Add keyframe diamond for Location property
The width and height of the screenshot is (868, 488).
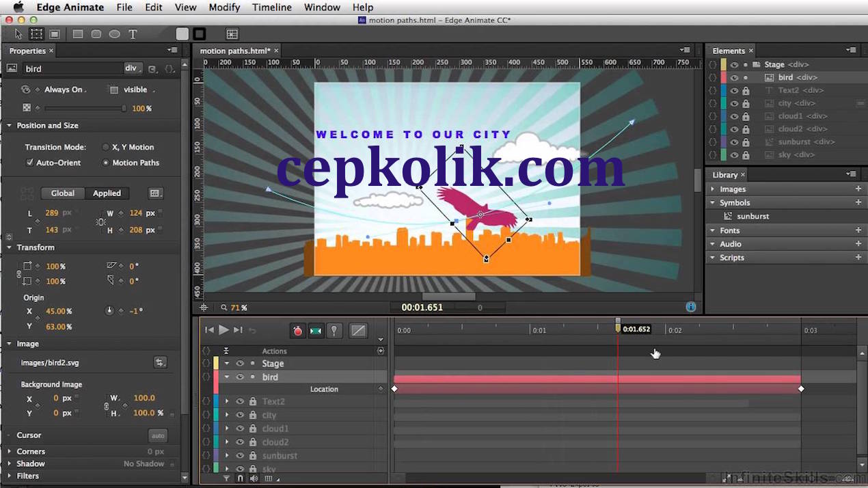click(x=381, y=389)
